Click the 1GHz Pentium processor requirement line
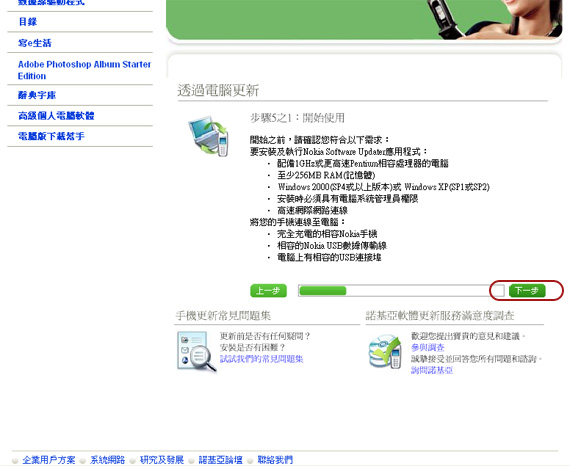This screenshot has height=466, width=570. pyautogui.click(x=362, y=163)
